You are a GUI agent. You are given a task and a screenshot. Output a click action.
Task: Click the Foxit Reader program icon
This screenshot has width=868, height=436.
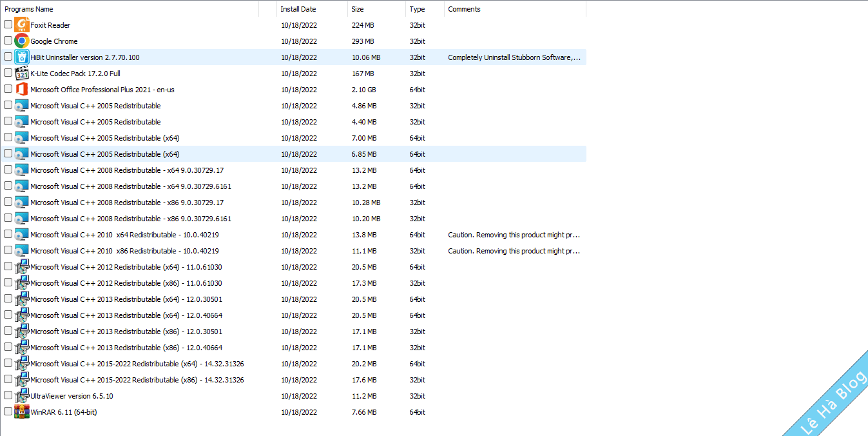[x=21, y=25]
